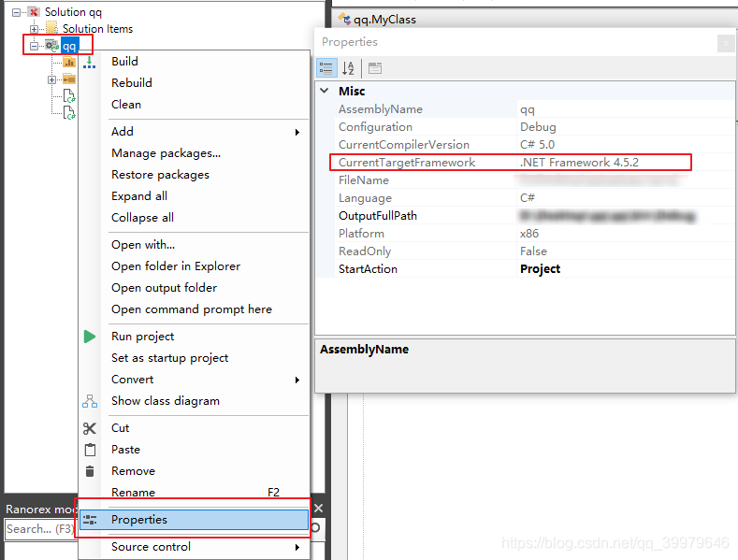Click the Build icon in the context menu
Screen dimensions: 738x560
pos(89,62)
